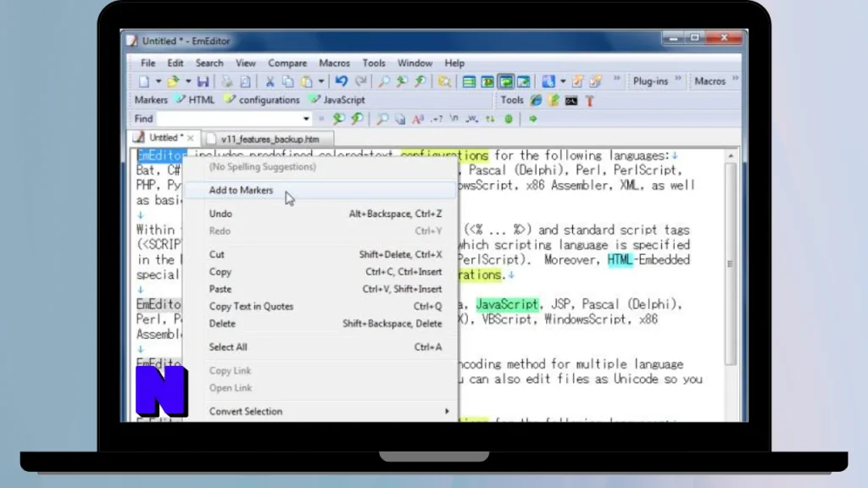This screenshot has height=488, width=868.
Task: Click the New file icon
Action: [144, 81]
